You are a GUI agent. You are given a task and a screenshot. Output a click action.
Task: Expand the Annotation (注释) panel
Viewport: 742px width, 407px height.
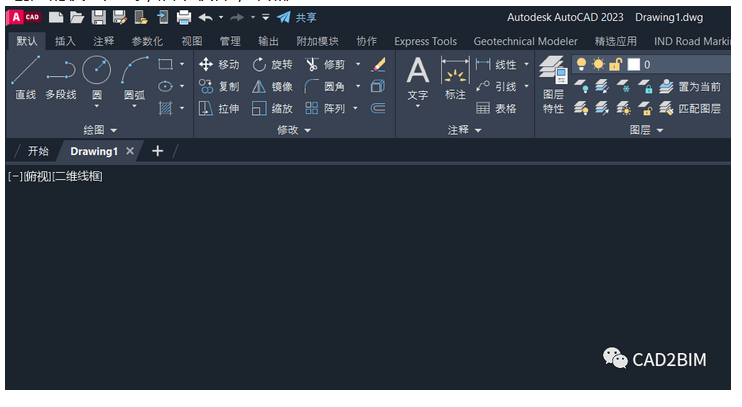point(464,130)
